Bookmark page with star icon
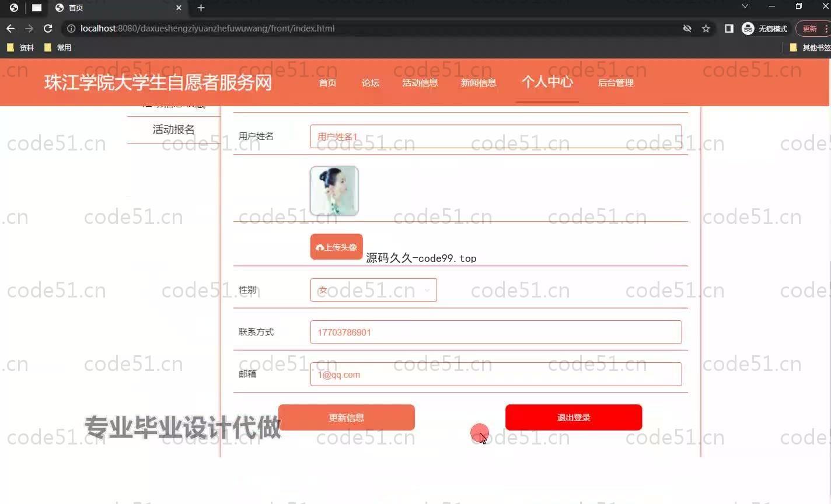Viewport: 831px width, 504px height. point(706,29)
